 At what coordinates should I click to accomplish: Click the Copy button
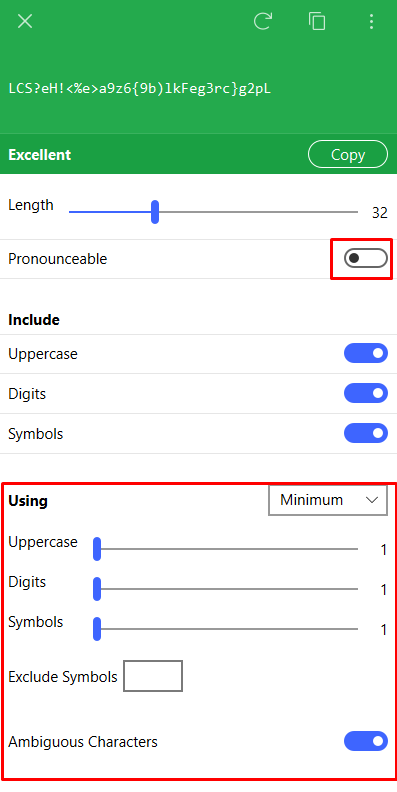coord(348,154)
